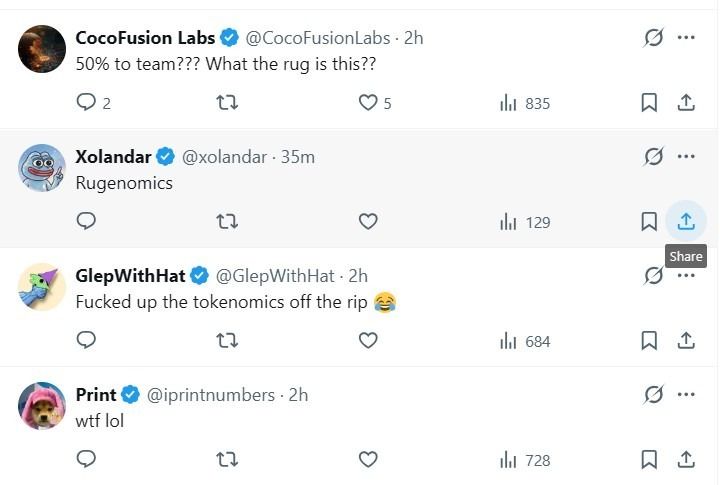Open more options on CocoFusion Labs tweet
The image size is (720, 485).
coord(686,38)
